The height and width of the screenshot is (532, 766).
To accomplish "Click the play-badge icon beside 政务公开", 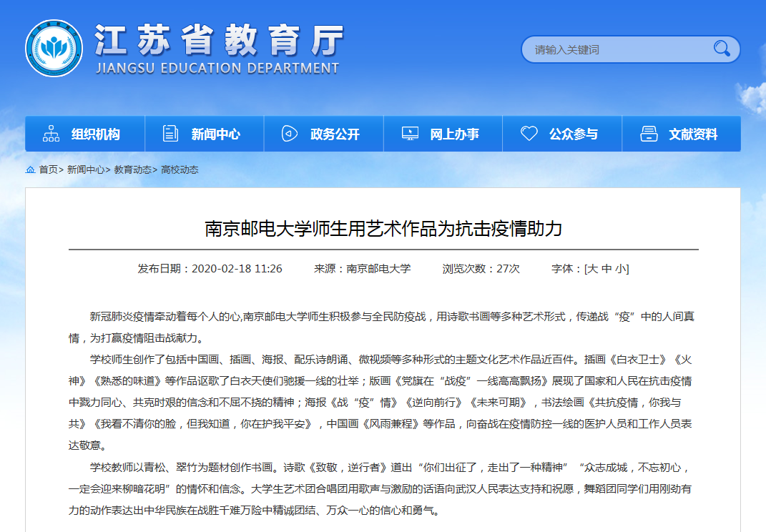I will (290, 134).
